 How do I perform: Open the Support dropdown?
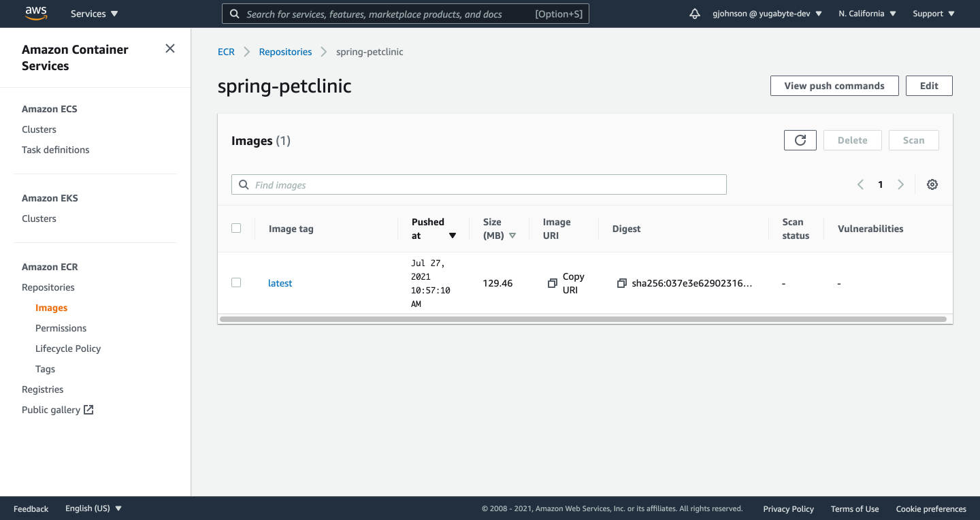tap(932, 13)
